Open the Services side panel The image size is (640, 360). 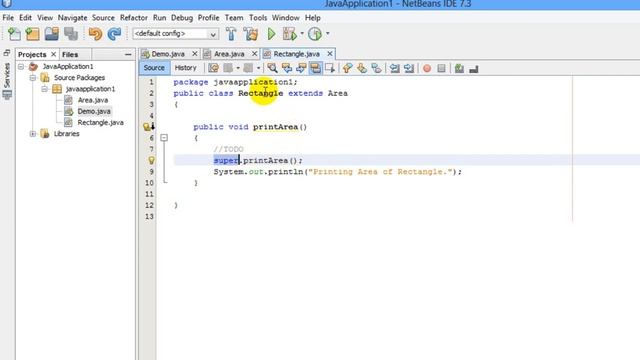7,80
